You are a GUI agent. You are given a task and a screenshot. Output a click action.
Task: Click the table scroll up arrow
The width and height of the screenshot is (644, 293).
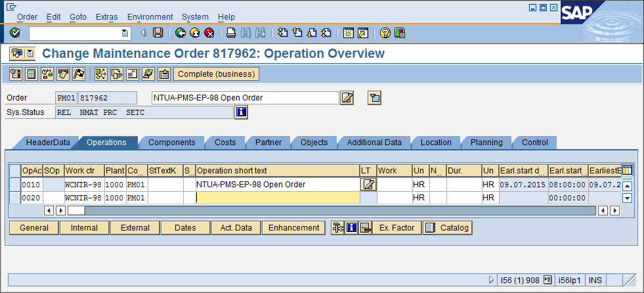(x=627, y=186)
